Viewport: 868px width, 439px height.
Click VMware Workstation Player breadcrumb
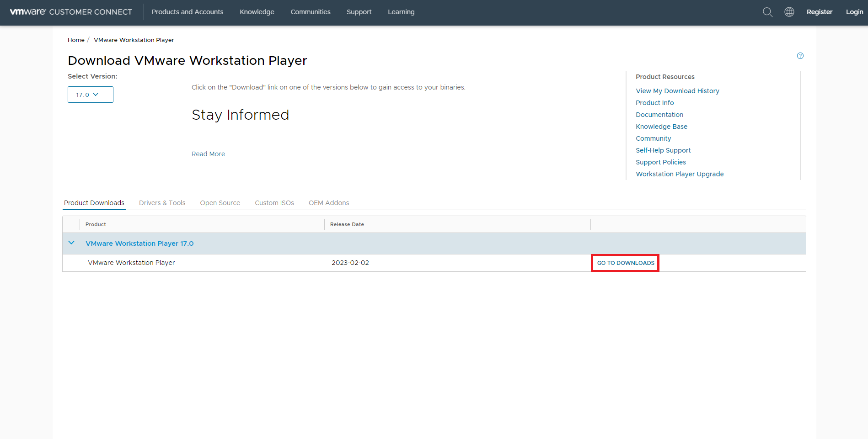click(x=134, y=40)
